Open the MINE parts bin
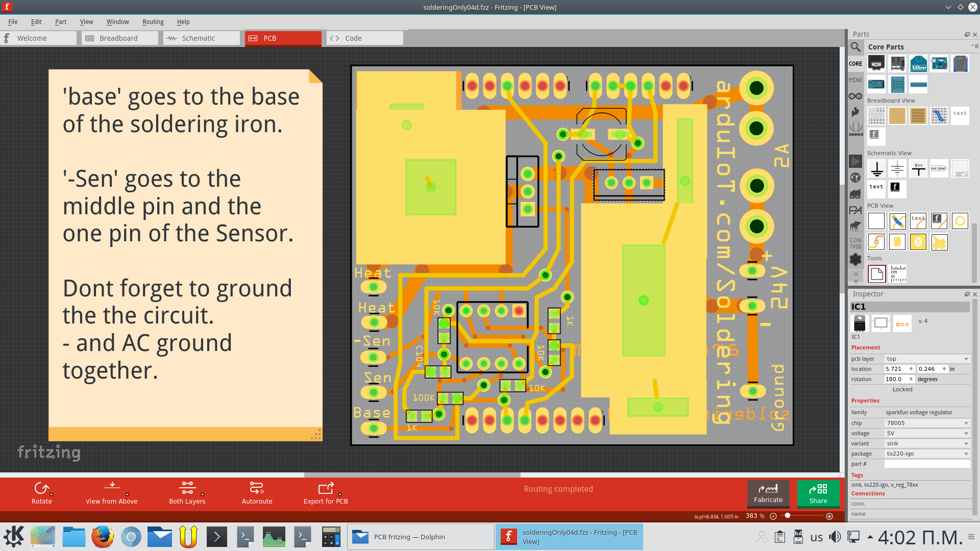 point(855,80)
